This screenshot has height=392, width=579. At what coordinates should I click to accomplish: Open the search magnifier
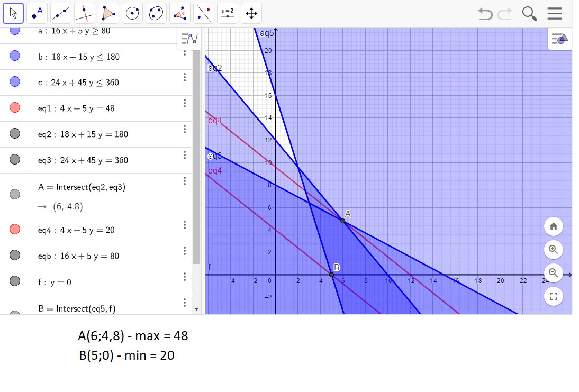[529, 14]
